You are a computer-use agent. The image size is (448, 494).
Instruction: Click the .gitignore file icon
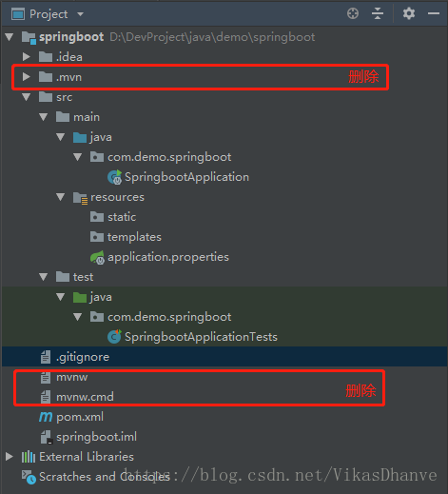(46, 357)
